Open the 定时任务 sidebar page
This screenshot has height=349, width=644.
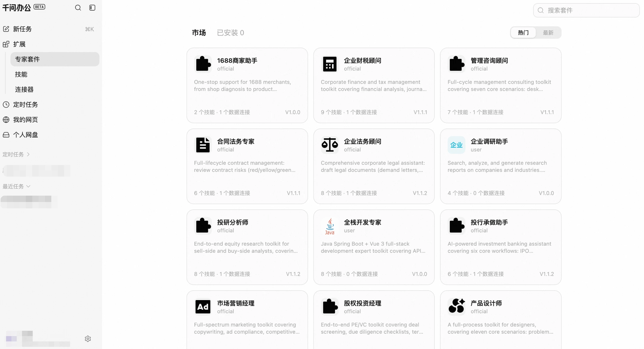25,105
